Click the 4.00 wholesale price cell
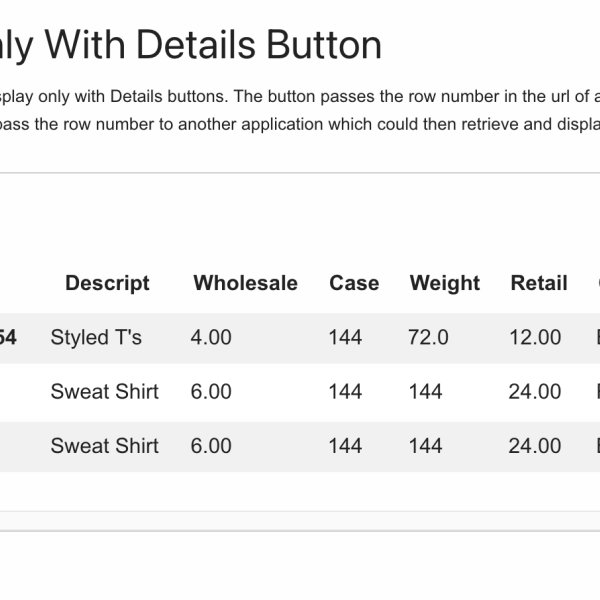Screen dimensions: 600x600 [210, 338]
